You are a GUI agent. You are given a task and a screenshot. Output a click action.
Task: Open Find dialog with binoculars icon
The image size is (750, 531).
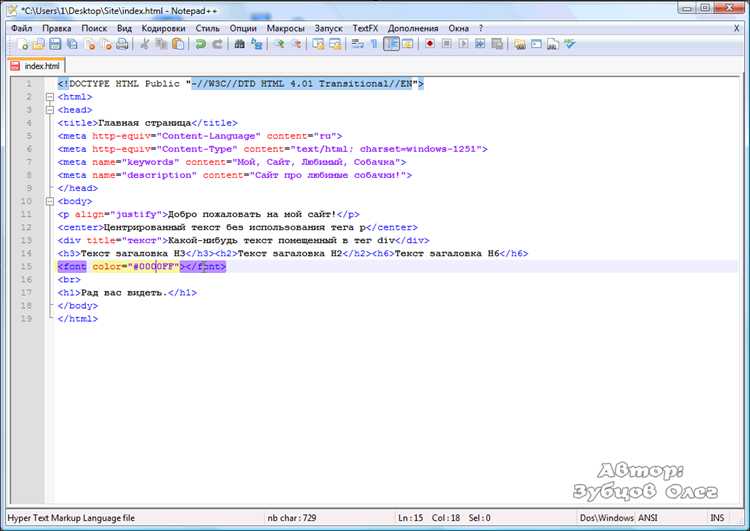[239, 45]
